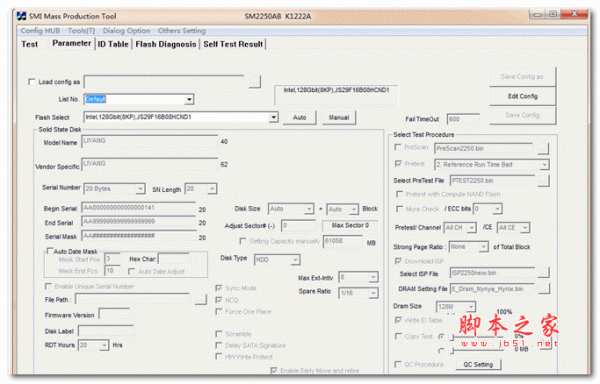Select the upper Copy Test radio button
Viewport: 600px width, 384px height.
[x=441, y=337]
